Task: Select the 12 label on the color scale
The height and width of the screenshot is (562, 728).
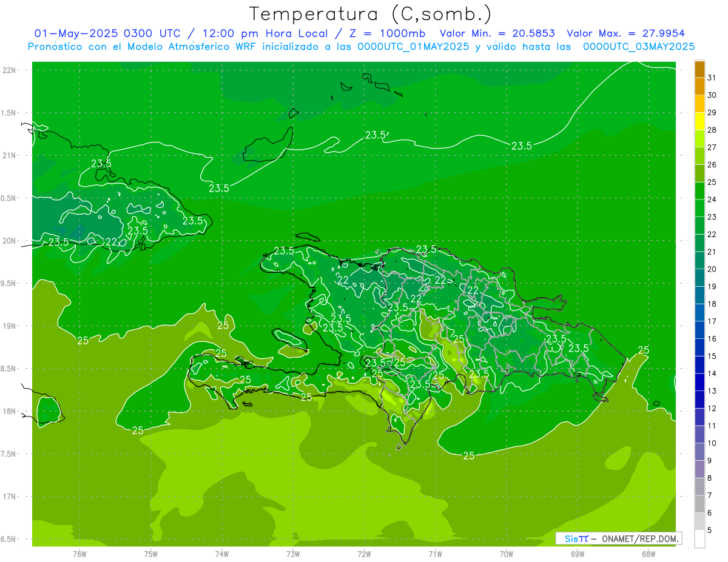Action: [x=712, y=409]
